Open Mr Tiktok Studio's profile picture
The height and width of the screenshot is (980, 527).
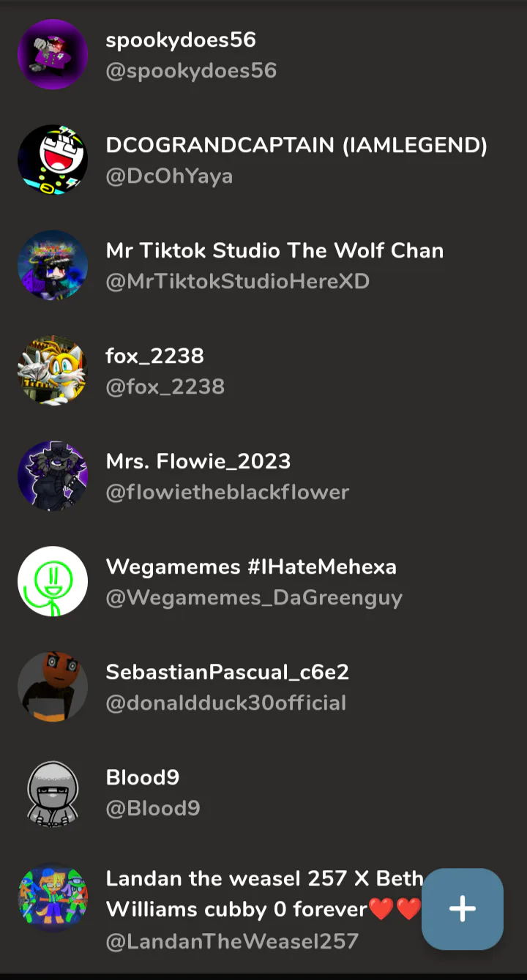pos(53,265)
